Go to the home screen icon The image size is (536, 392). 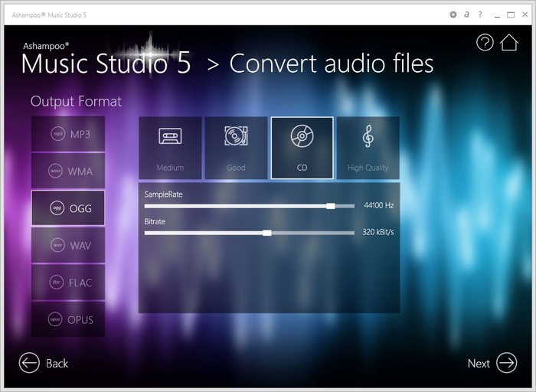(509, 42)
